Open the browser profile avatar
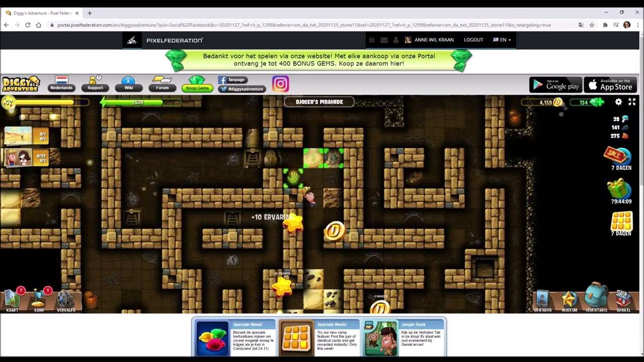The image size is (644, 362). click(x=626, y=25)
